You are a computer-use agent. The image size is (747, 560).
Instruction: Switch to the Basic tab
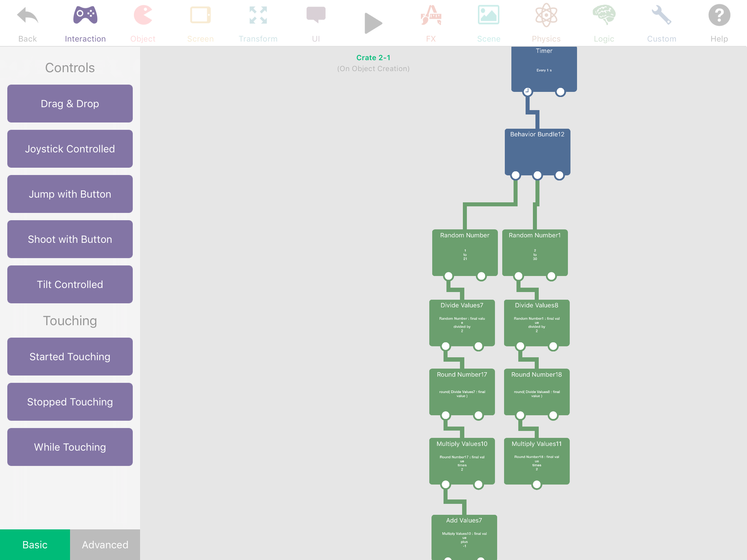[35, 544]
